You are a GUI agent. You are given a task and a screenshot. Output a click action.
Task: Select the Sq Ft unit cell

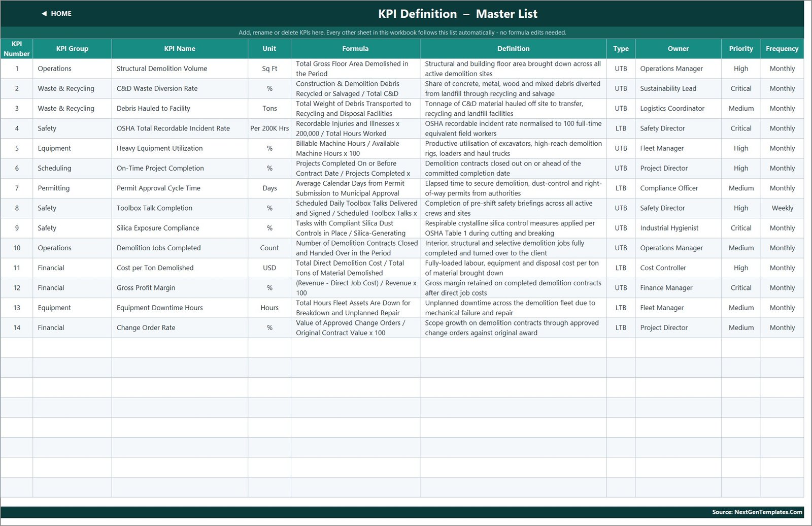(269, 69)
